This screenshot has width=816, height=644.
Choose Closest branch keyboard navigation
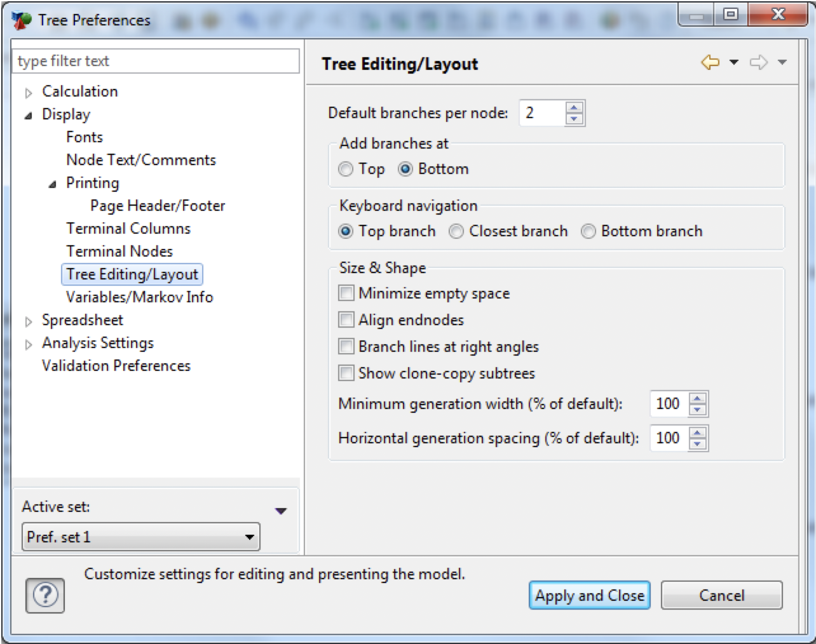pos(456,231)
